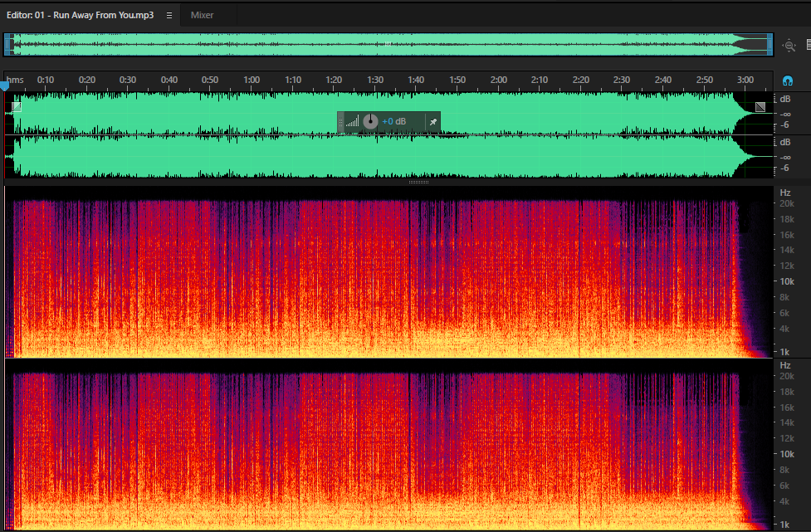Click the lower channel -6 amplitude label
The width and height of the screenshot is (811, 532).
(x=784, y=168)
